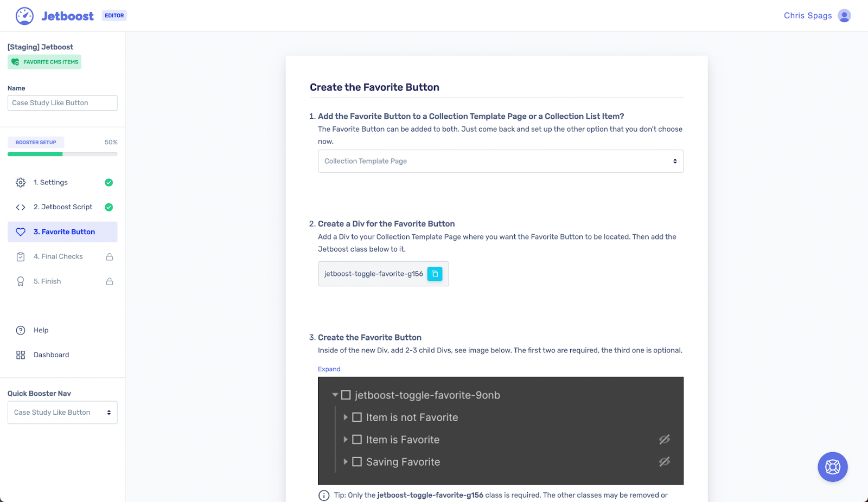The height and width of the screenshot is (502, 868).
Task: Check the jetboost-toggle-favorite-9onb checkbox
Action: pyautogui.click(x=347, y=395)
